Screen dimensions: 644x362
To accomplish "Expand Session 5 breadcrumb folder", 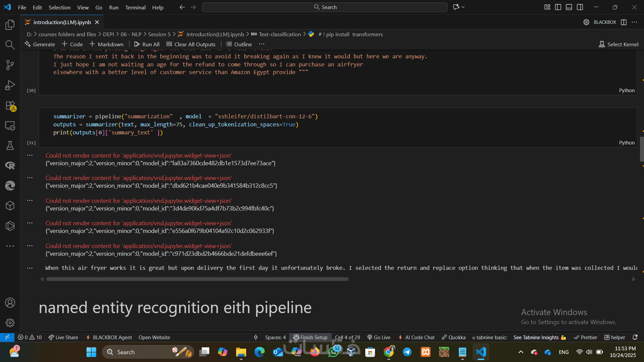I will pyautogui.click(x=159, y=34).
